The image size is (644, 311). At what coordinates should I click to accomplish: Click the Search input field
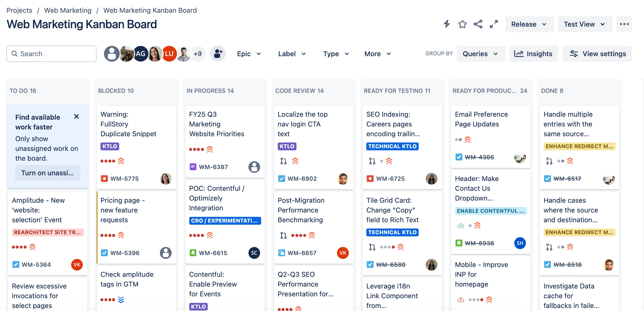[52, 54]
